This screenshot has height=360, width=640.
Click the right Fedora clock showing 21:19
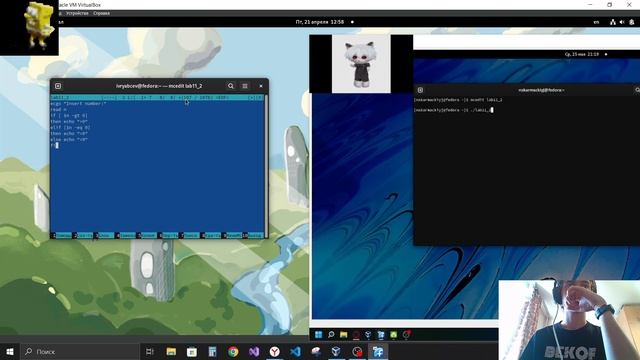pyautogui.click(x=582, y=54)
